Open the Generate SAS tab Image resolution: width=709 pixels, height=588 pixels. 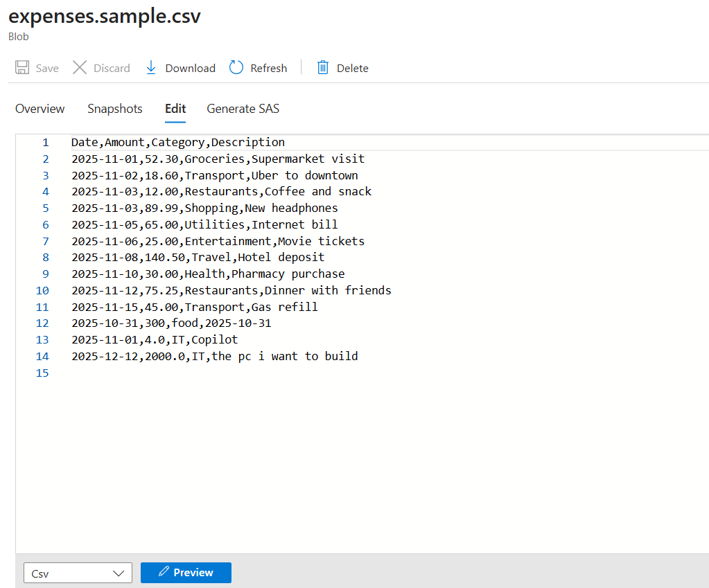pos(243,109)
